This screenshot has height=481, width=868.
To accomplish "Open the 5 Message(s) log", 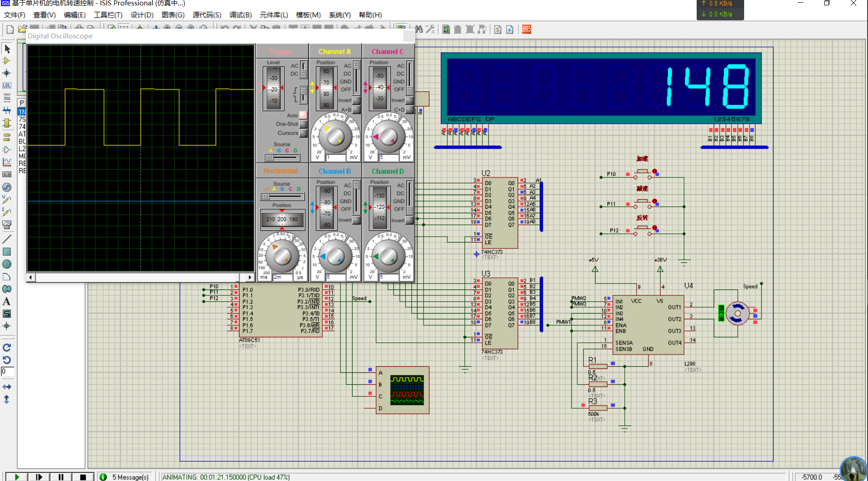I will point(125,477).
